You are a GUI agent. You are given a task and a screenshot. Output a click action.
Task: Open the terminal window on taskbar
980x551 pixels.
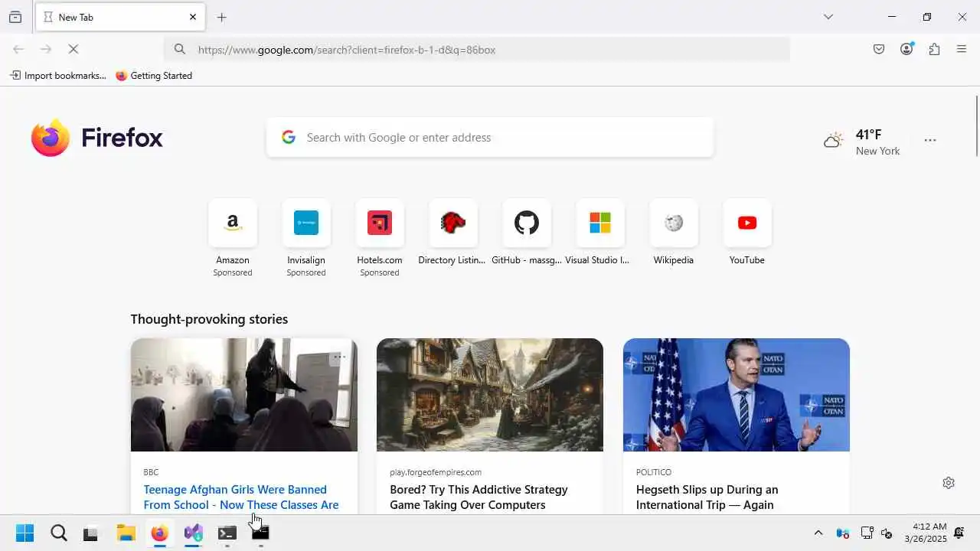227,533
